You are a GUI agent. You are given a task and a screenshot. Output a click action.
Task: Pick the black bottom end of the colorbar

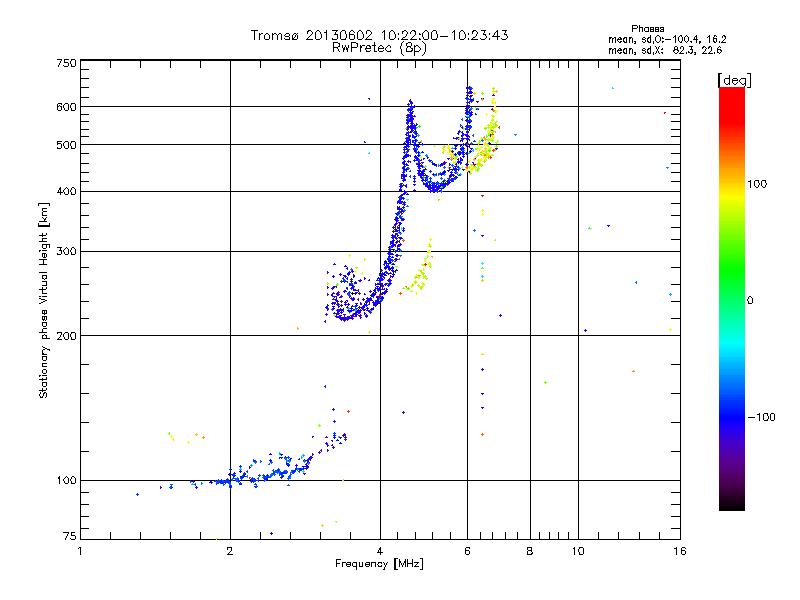click(x=732, y=504)
